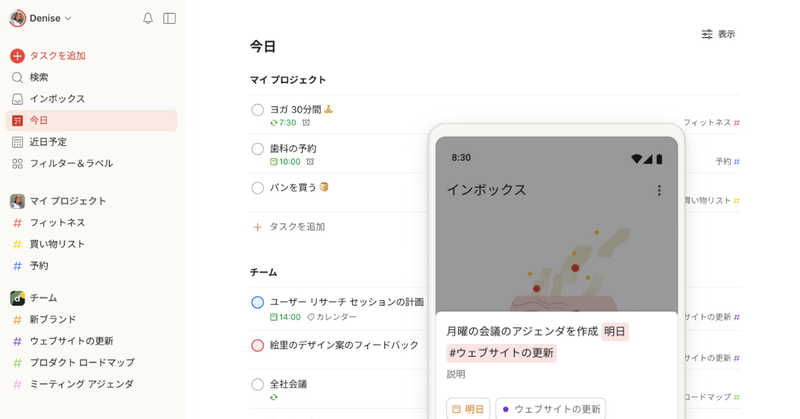The height and width of the screenshot is (419, 800).
Task: Complete the 絵里のデザイン案のフィードバック checkbox
Action: [x=258, y=346]
